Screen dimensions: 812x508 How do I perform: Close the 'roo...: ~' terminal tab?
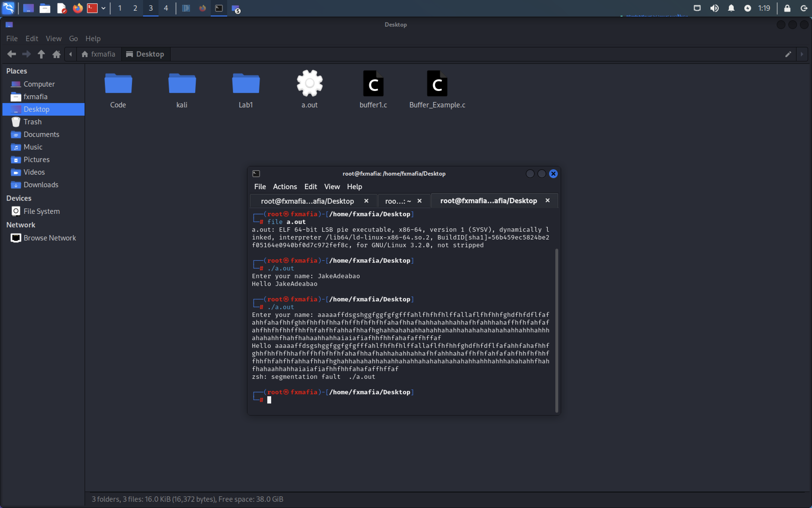(420, 201)
